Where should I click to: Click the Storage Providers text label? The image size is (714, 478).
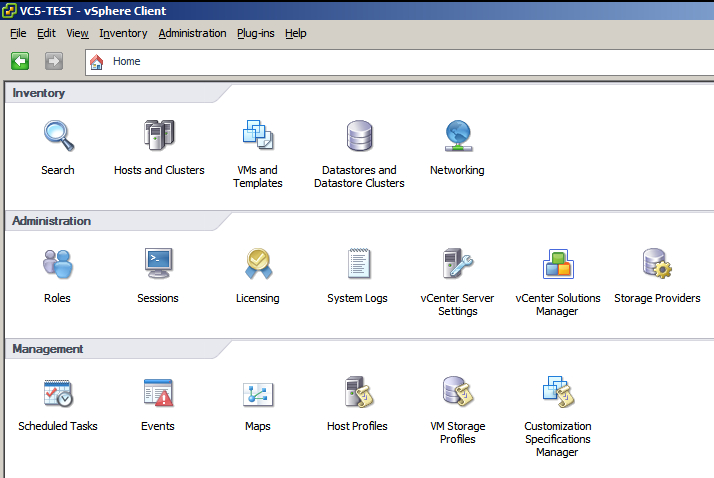[657, 298]
